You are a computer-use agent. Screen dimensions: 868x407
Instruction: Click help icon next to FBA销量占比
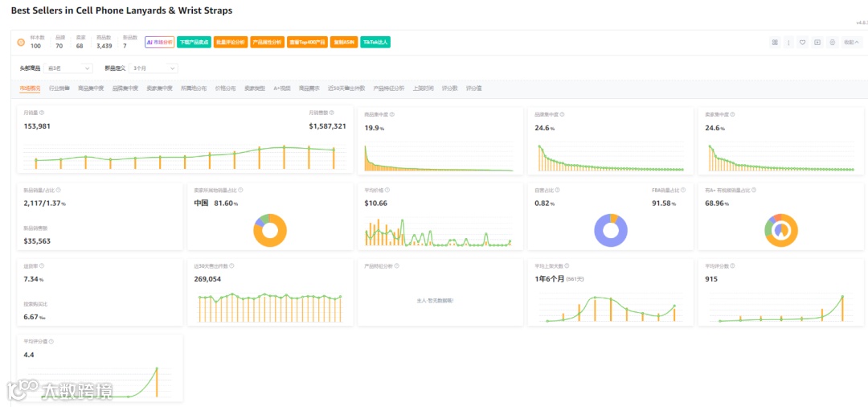coord(684,190)
